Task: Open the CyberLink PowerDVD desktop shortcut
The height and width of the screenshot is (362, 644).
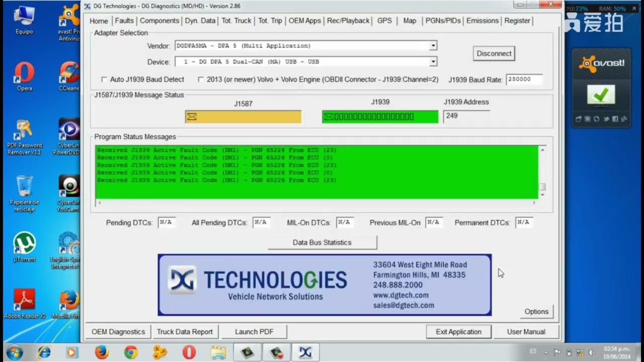Action: click(x=69, y=137)
